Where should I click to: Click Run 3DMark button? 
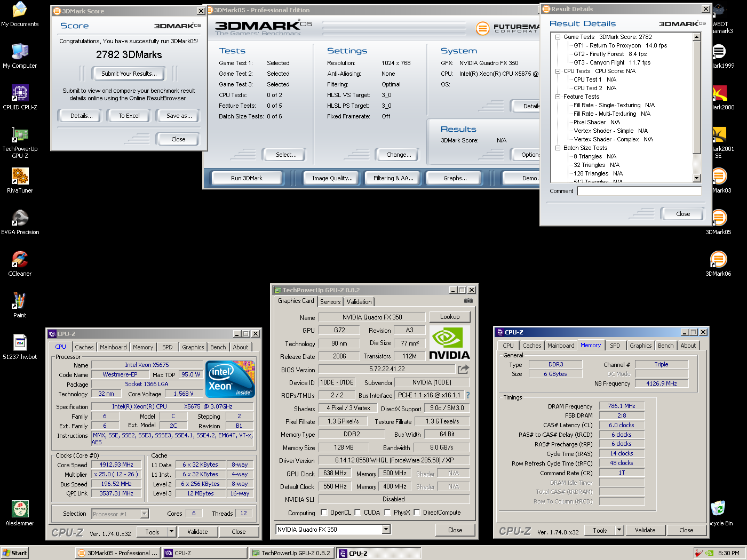pyautogui.click(x=247, y=178)
